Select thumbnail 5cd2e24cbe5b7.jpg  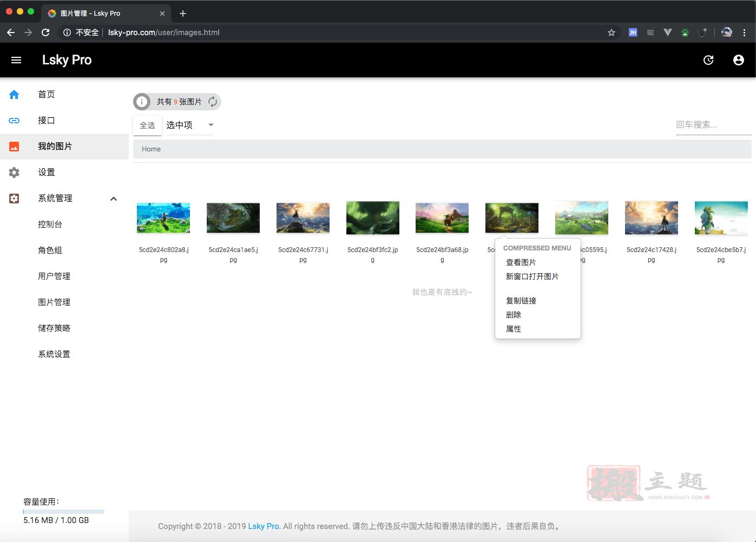tap(721, 217)
